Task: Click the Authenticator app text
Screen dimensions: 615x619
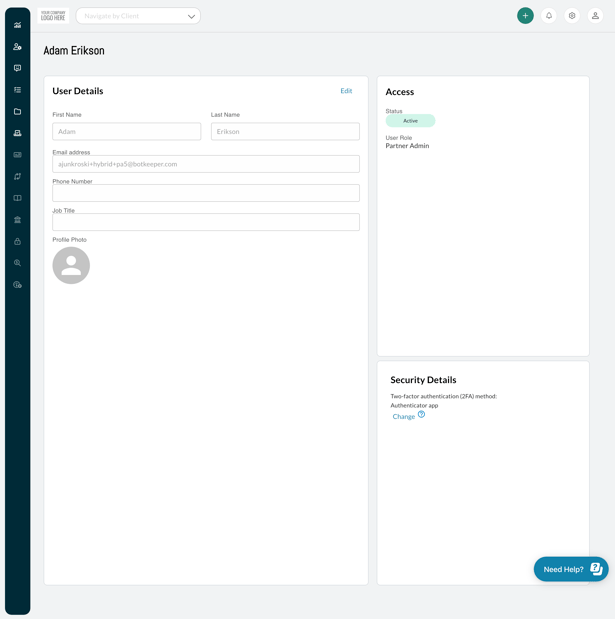Action: [414, 405]
